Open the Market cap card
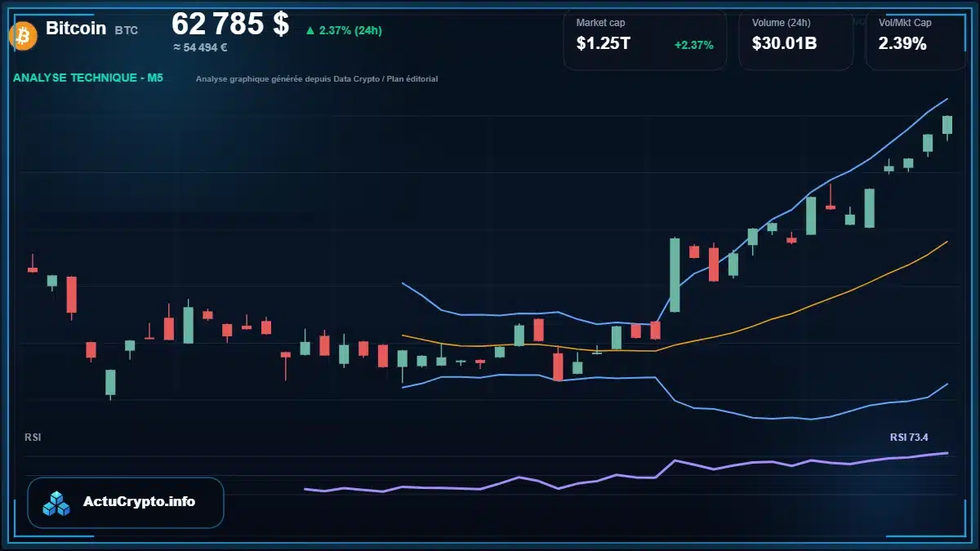The image size is (980, 551). 645,39
